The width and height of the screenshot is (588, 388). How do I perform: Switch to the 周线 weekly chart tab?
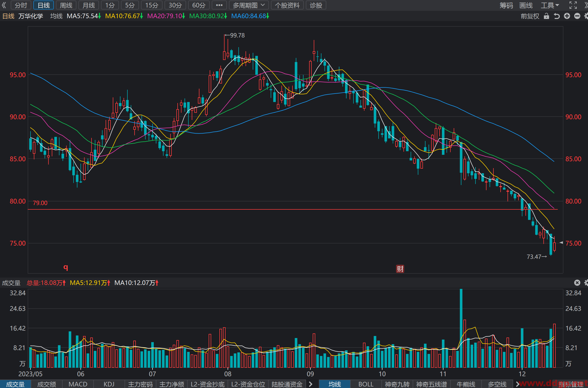66,5
